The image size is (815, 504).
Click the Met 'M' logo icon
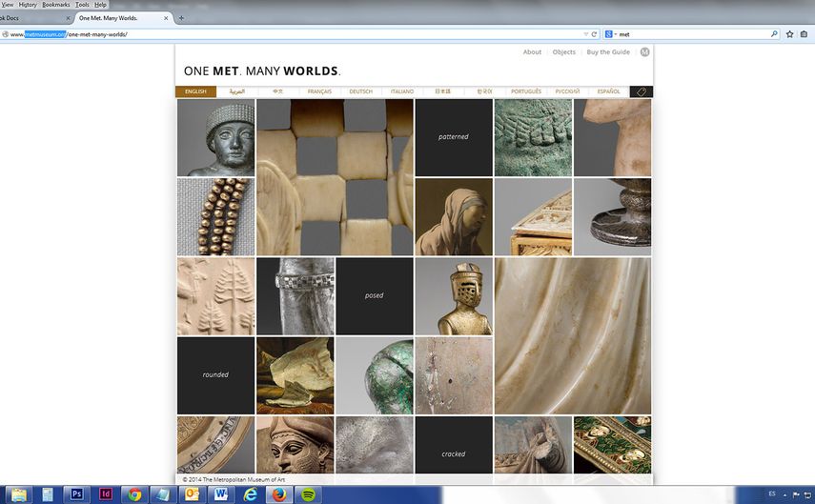click(644, 52)
